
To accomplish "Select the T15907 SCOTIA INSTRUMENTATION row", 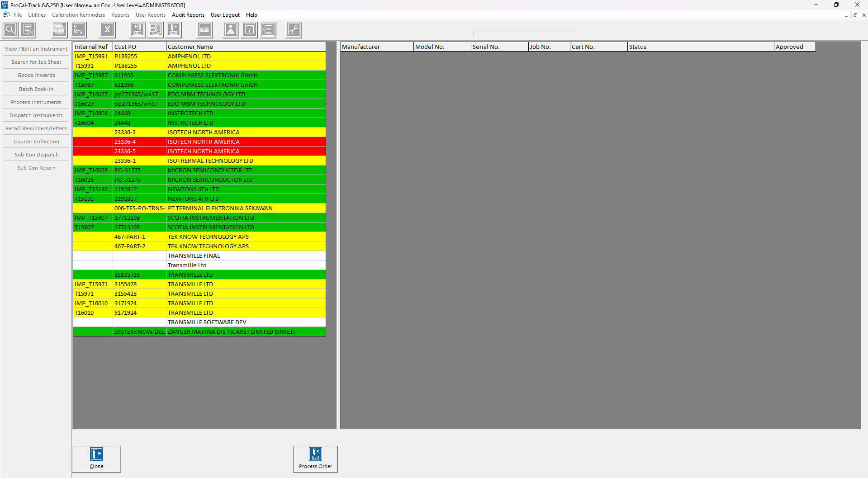I will click(x=199, y=227).
